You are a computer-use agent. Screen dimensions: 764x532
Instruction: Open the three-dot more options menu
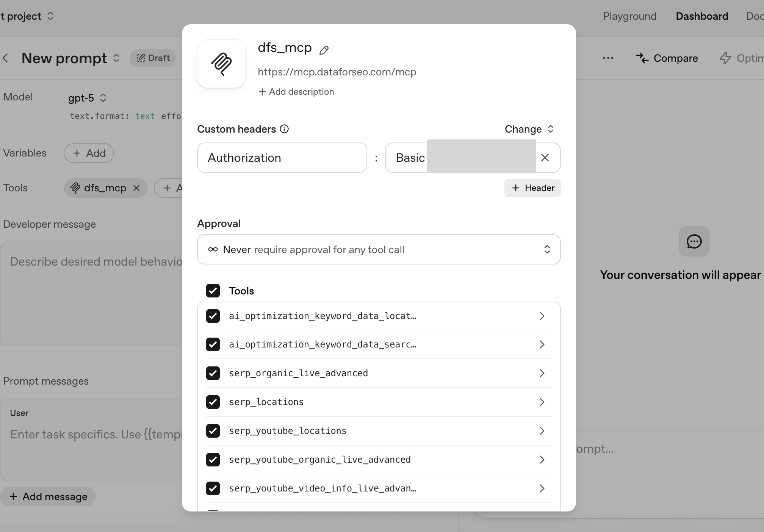(608, 58)
